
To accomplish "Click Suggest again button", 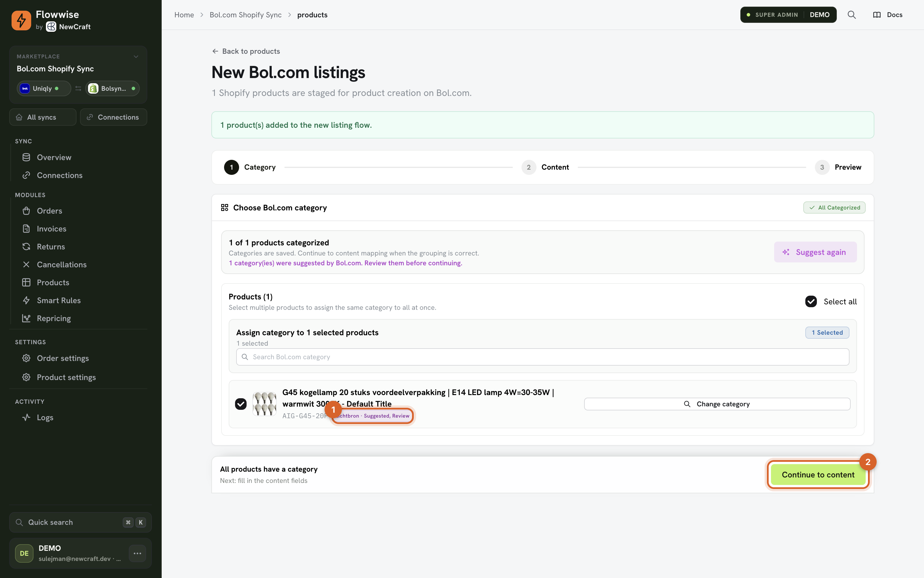I will pyautogui.click(x=815, y=252).
